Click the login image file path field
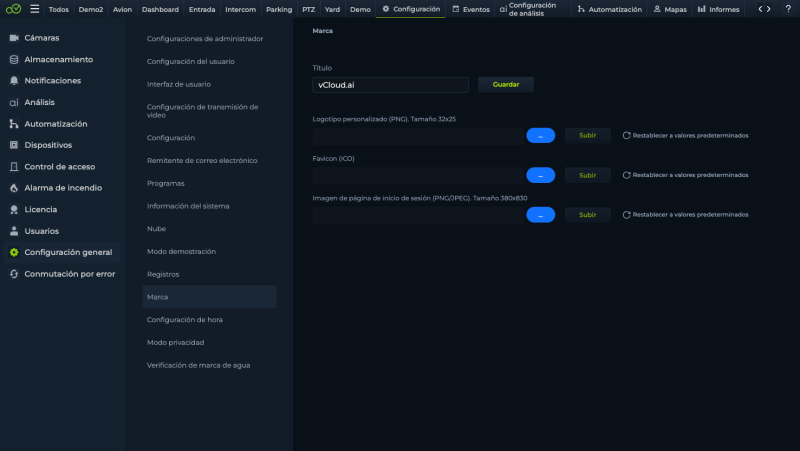The width and height of the screenshot is (800, 451). [x=418, y=215]
